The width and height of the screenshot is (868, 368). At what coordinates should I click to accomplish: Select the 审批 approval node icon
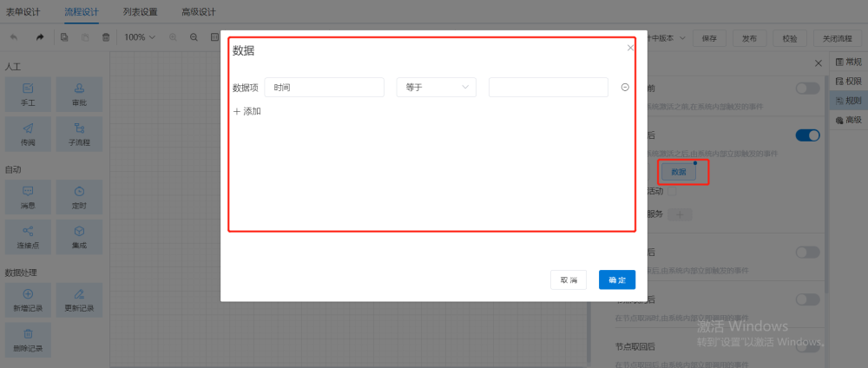coord(79,92)
